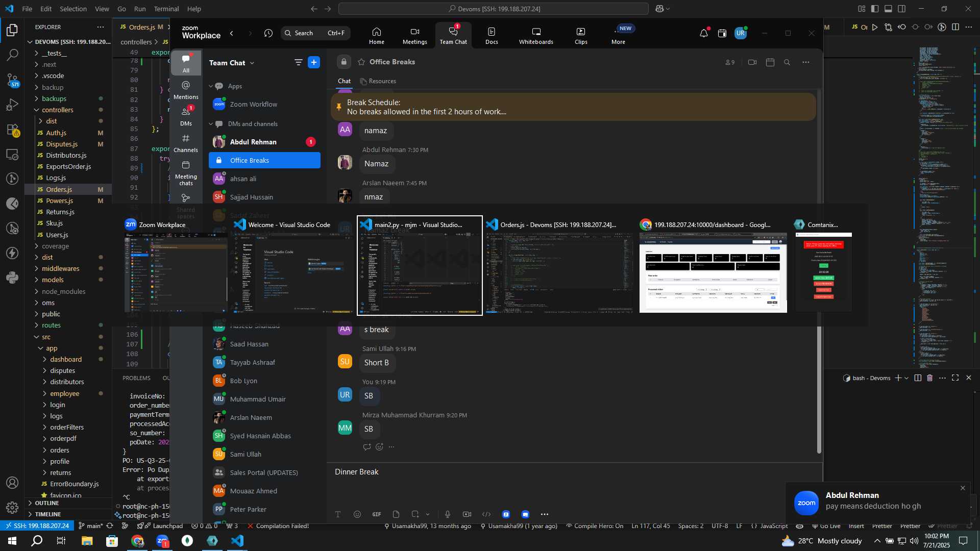
Task: Start video meeting in Office Breaks
Action: point(752,62)
